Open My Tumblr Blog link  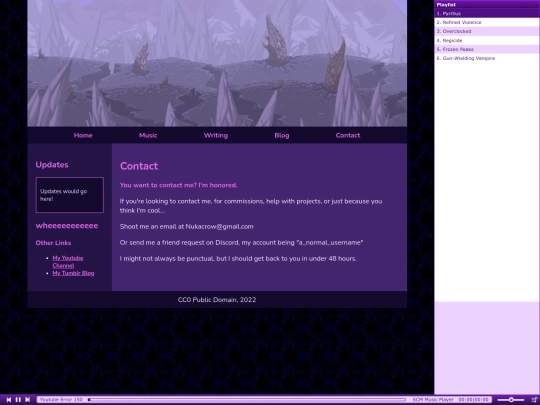(x=73, y=273)
